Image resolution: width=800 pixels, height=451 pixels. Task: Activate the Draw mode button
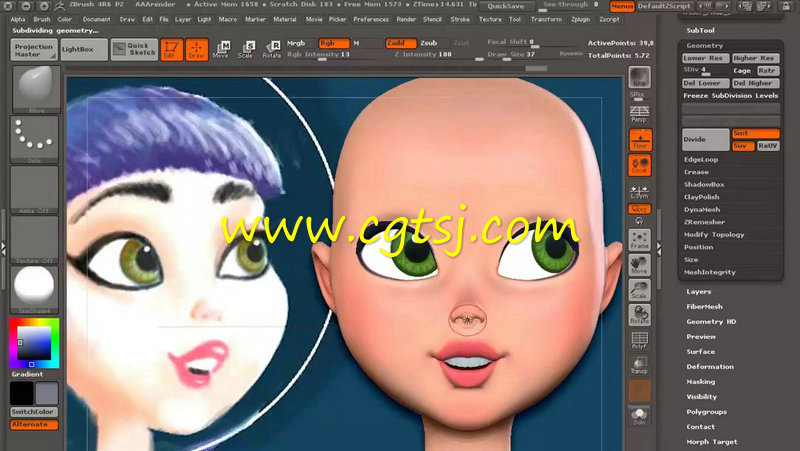[x=196, y=49]
